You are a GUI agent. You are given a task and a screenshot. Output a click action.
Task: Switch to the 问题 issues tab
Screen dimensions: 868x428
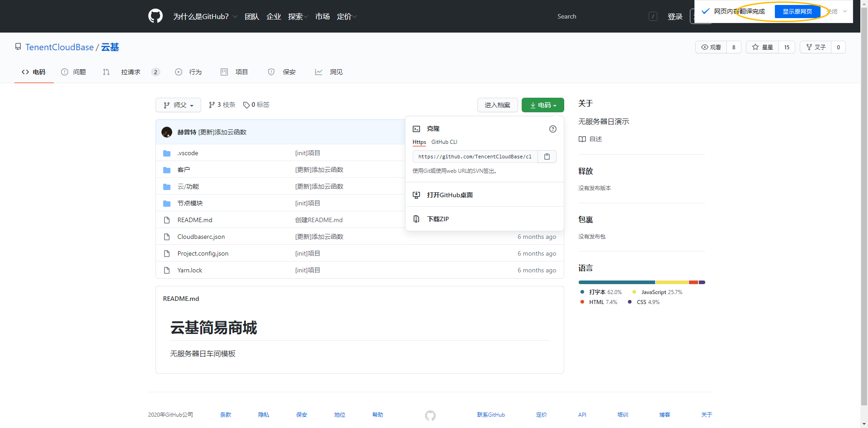tap(74, 72)
